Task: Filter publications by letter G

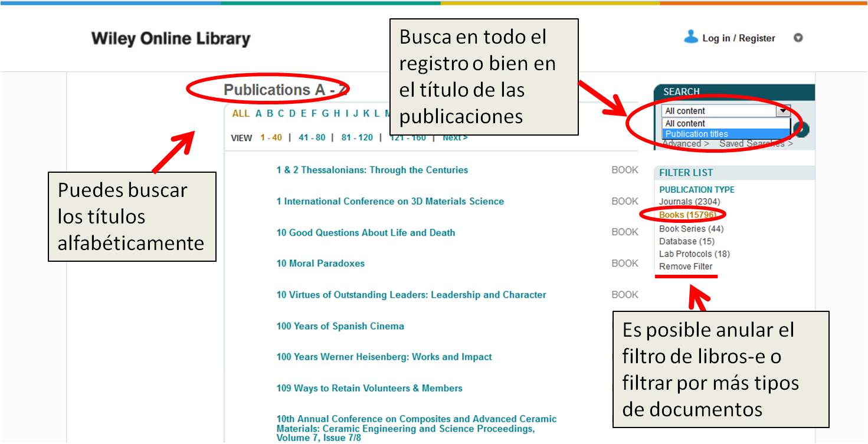Action: tap(325, 114)
